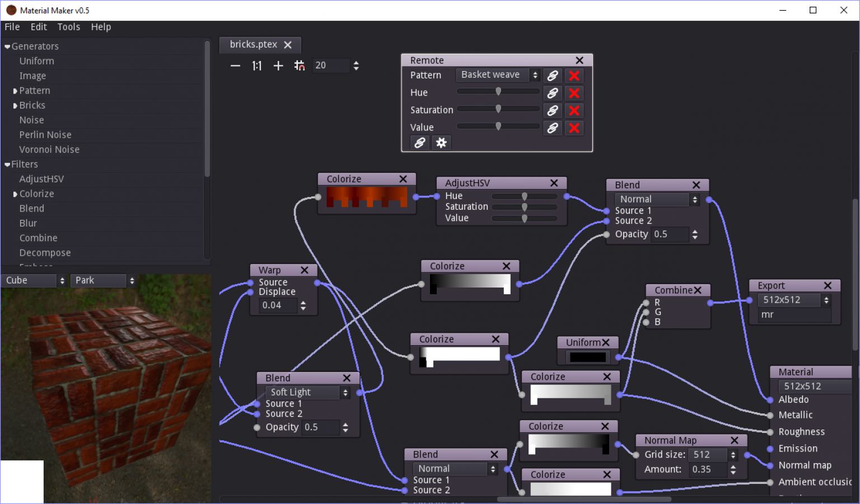Click the link icon beside the Pattern control

pyautogui.click(x=552, y=75)
